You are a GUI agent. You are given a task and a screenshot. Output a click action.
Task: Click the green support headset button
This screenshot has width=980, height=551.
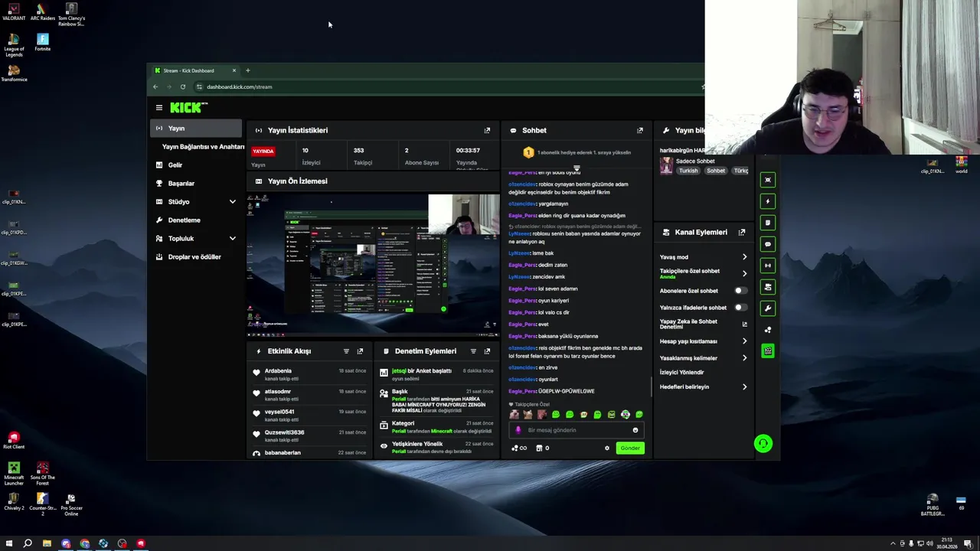point(763,444)
